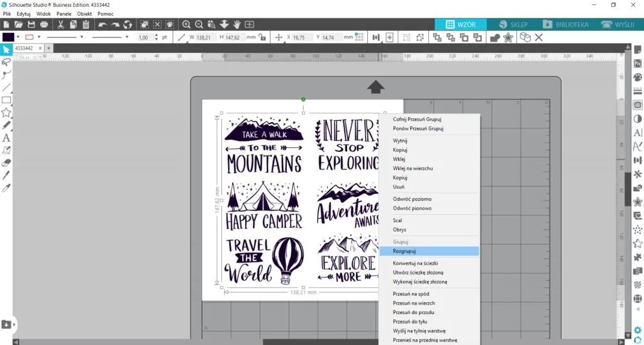Click the Zoom out magnifier icon

(x=199, y=25)
